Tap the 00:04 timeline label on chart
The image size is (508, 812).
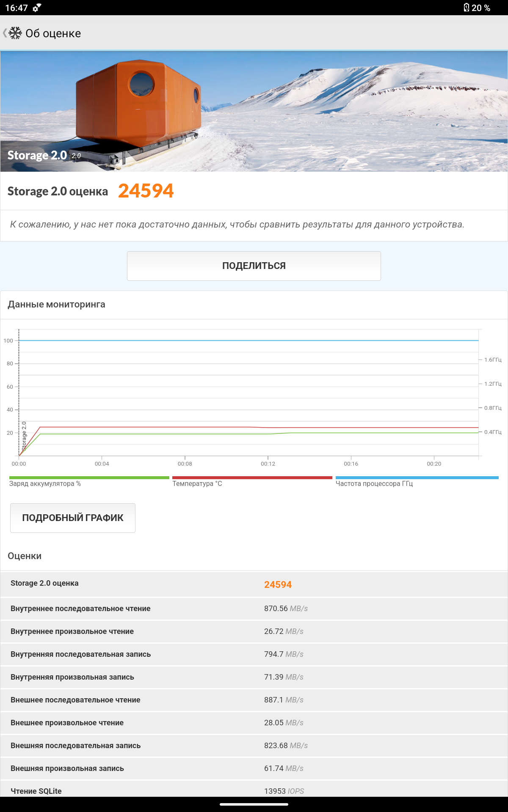pos(102,464)
